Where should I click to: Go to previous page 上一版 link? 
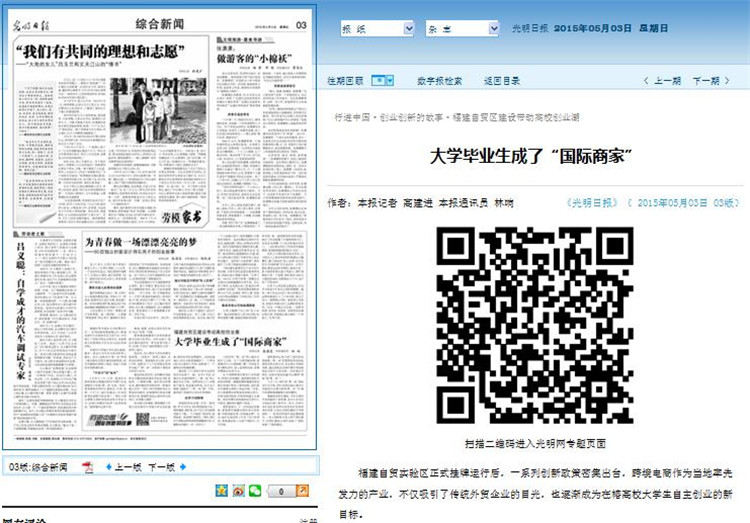[x=128, y=467]
